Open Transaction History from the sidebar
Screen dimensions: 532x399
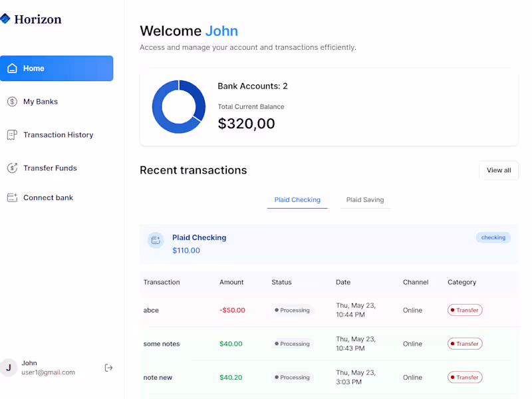(59, 134)
